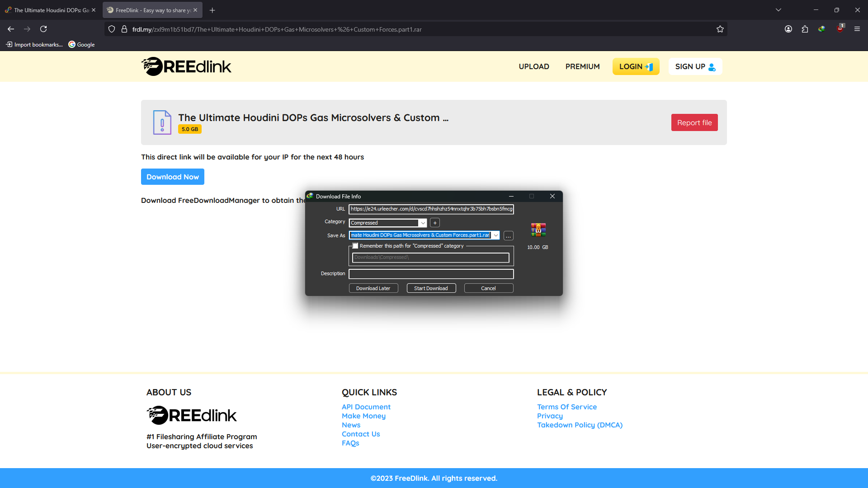Open the Terms Of Service link
The image size is (868, 488).
click(567, 407)
